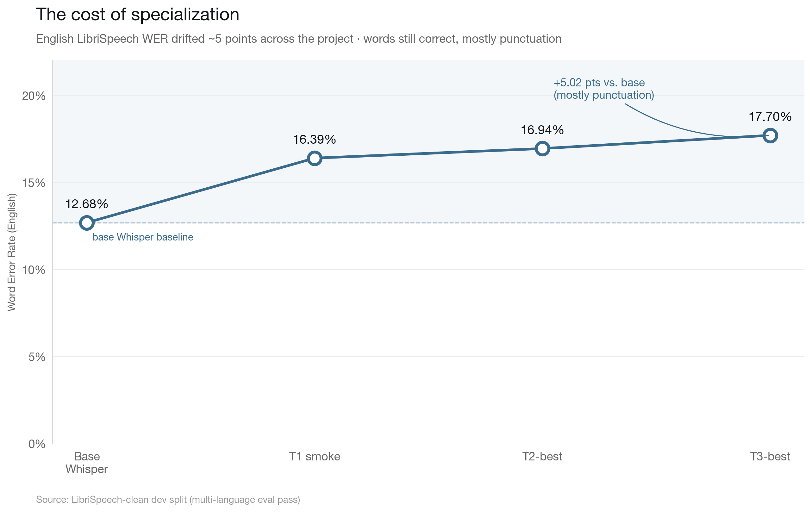This screenshot has height=512, width=812.
Task: Click the 'Base Whisper' x-axis label
Action: [87, 462]
